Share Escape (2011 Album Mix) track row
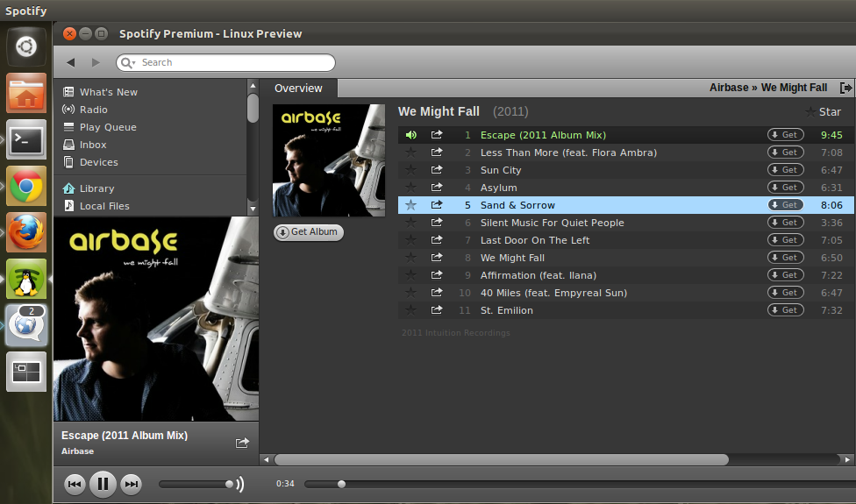Screen dimensions: 856x504 click(437, 135)
